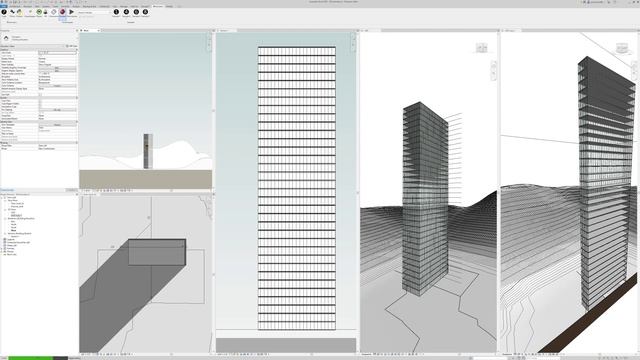Image resolution: width=640 pixels, height=360 pixels.
Task: Click the green circle icon in ribbon
Action: (x=39, y=12)
